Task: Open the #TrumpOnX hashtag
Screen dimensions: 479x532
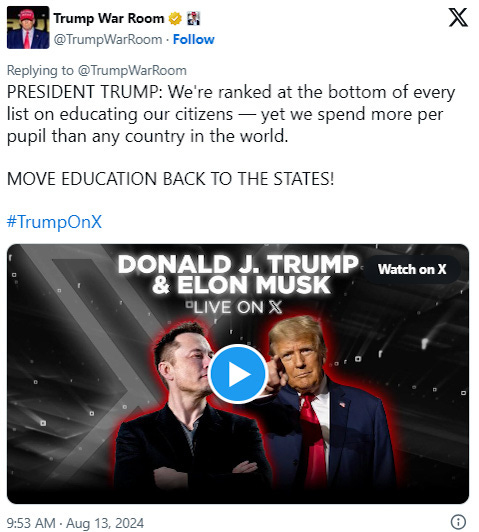Action: 54,222
